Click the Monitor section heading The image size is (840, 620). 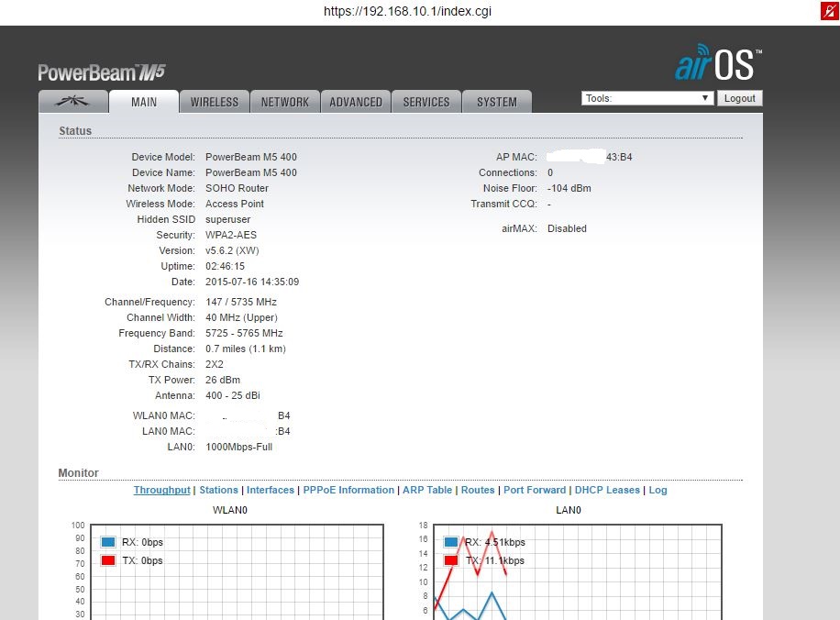point(78,472)
